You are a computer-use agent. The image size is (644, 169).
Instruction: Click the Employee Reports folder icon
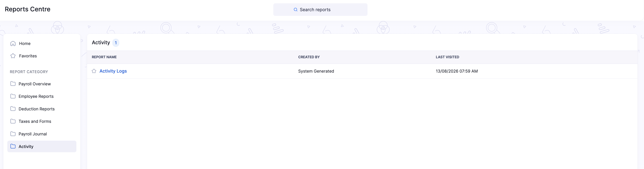[13, 96]
